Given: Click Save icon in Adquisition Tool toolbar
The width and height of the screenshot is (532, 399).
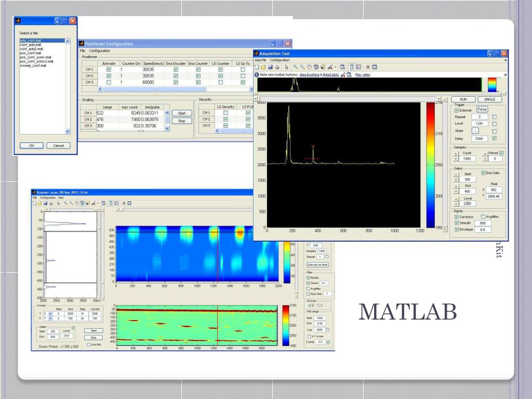Looking at the screenshot, I should point(270,67).
